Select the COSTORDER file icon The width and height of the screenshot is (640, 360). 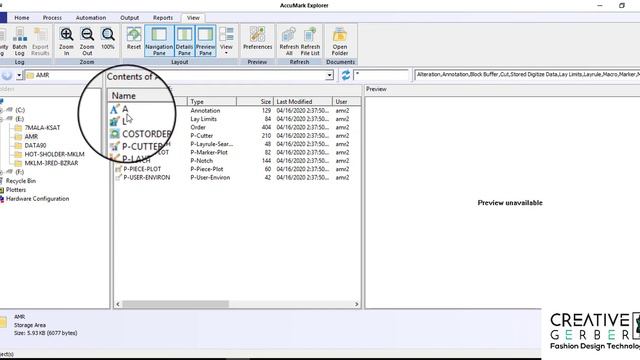point(115,133)
